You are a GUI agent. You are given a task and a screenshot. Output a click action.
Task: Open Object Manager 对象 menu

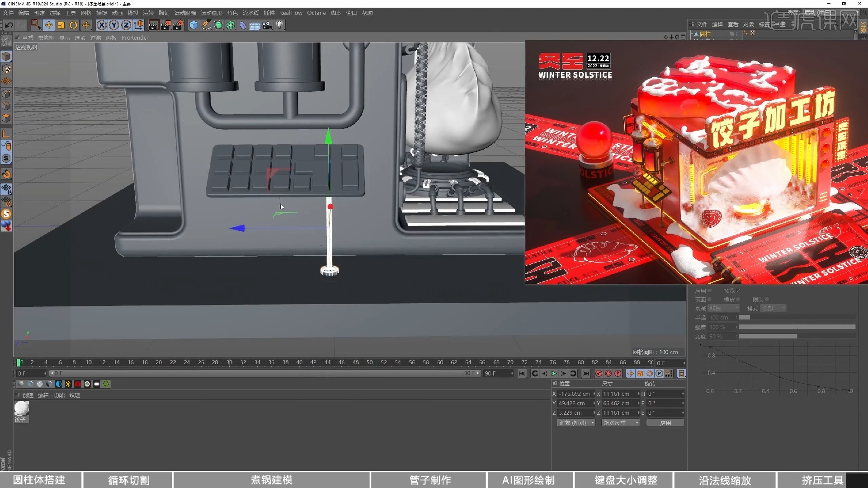[748, 24]
